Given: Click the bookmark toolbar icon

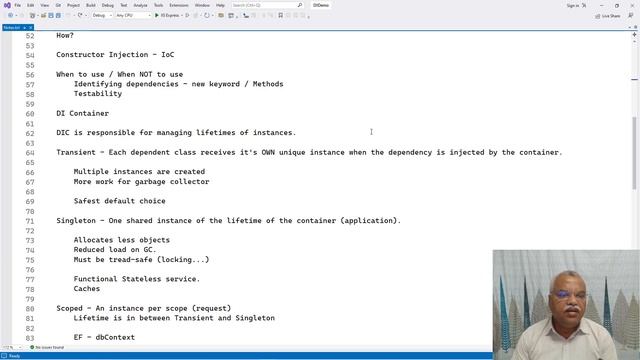Looking at the screenshot, I should click(280, 15).
